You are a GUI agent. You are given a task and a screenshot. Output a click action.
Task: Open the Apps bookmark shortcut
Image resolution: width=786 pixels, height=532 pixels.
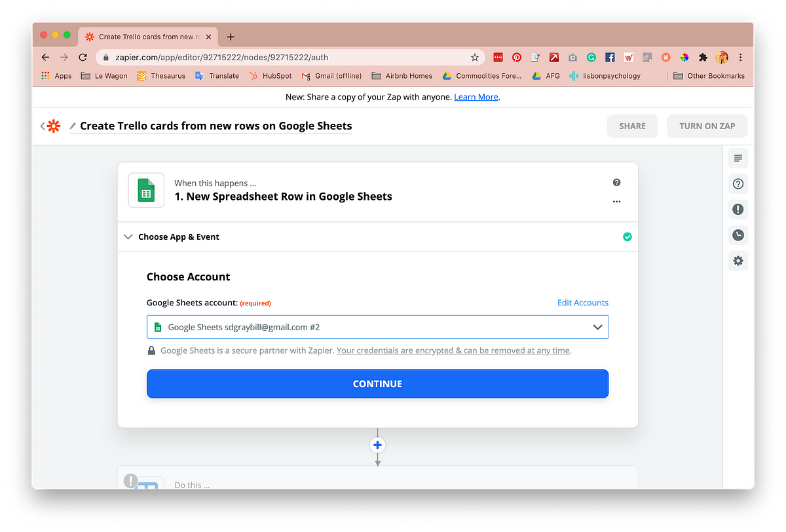click(x=56, y=76)
